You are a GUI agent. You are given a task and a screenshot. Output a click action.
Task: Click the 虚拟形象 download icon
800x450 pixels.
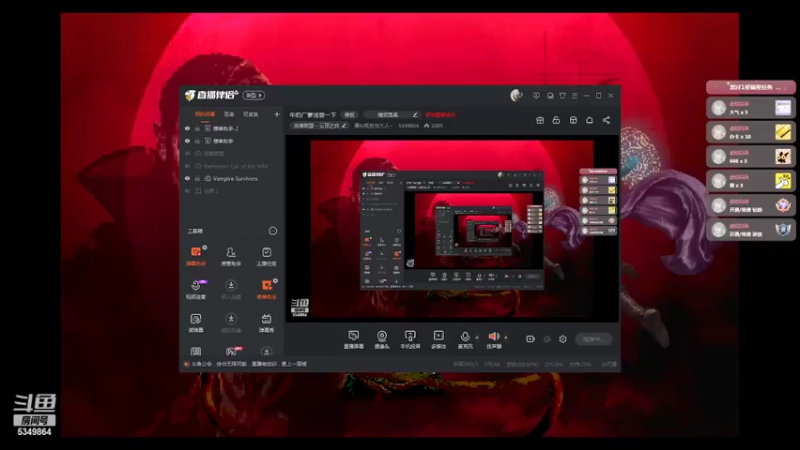pyautogui.click(x=231, y=318)
